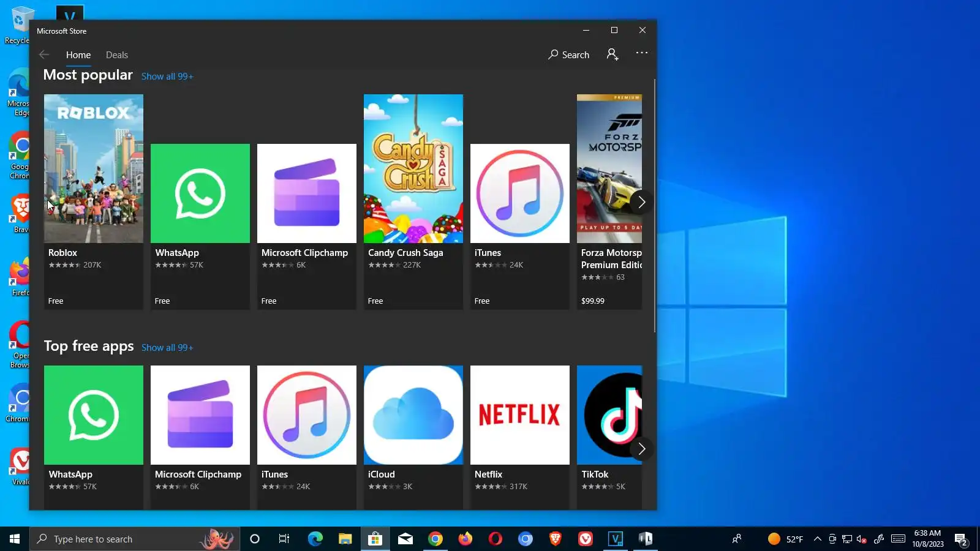
Task: Open the Forza Motorsport Premium Edition cover
Action: tap(609, 168)
